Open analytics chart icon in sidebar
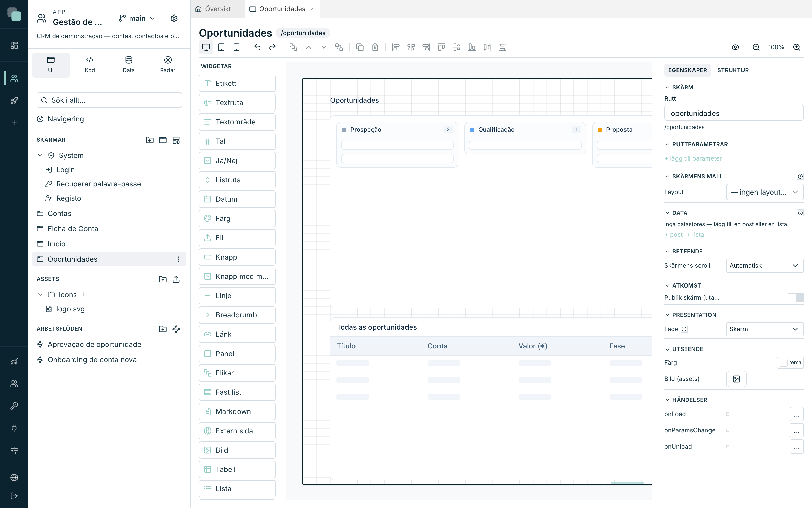 14,361
